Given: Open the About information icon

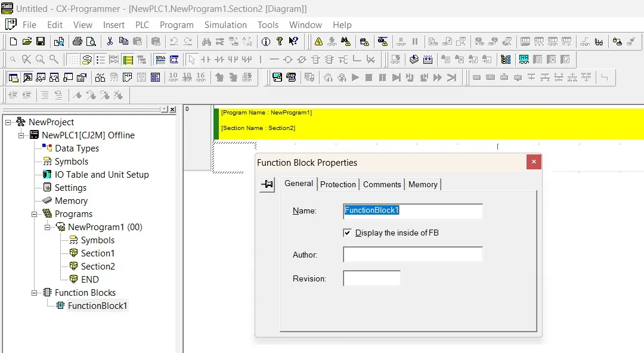Looking at the screenshot, I should (x=266, y=42).
